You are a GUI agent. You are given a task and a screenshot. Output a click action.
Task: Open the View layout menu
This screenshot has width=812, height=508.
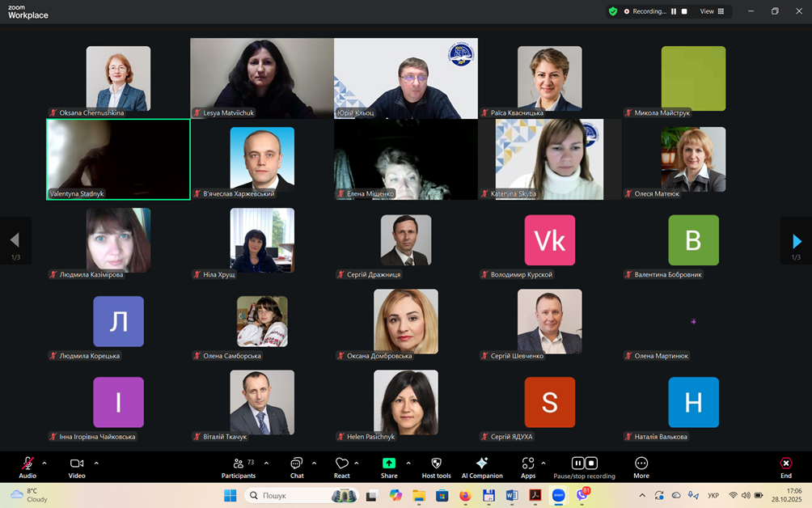[x=712, y=11]
